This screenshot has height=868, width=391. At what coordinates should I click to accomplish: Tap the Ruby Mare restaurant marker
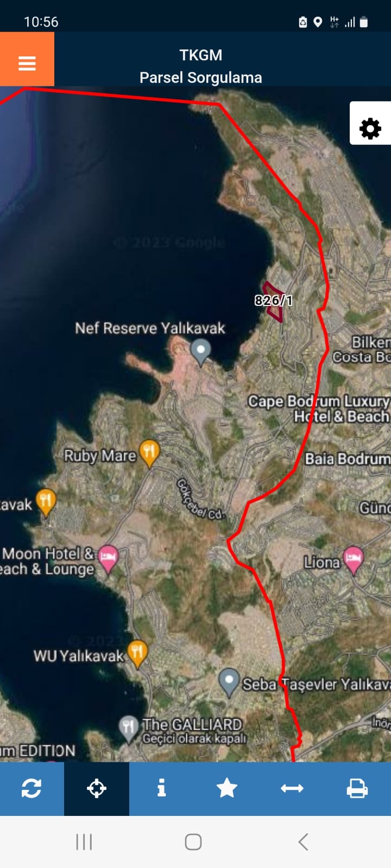tap(149, 453)
